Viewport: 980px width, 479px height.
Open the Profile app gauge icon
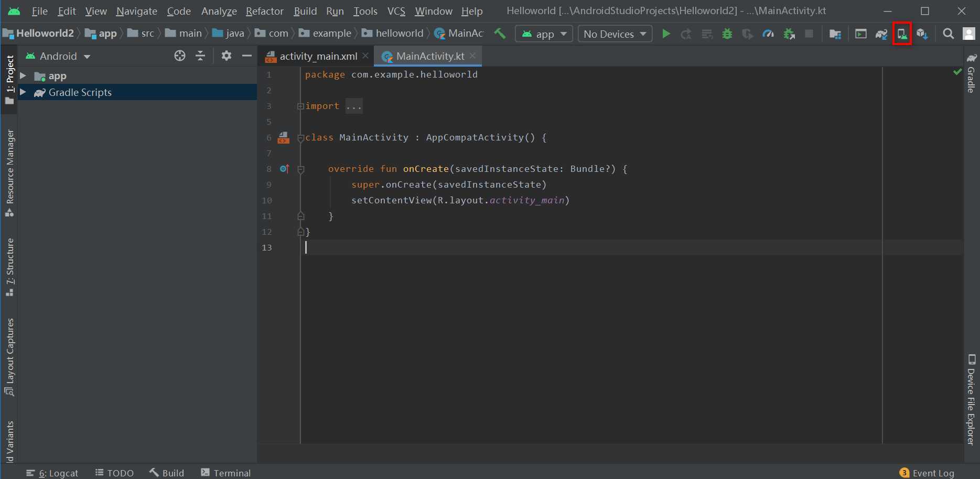point(768,34)
